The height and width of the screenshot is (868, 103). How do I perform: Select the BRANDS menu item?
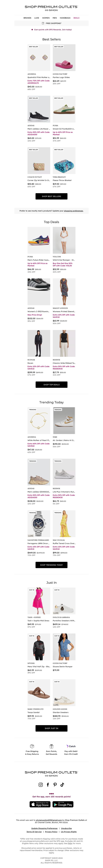(x=27, y=18)
